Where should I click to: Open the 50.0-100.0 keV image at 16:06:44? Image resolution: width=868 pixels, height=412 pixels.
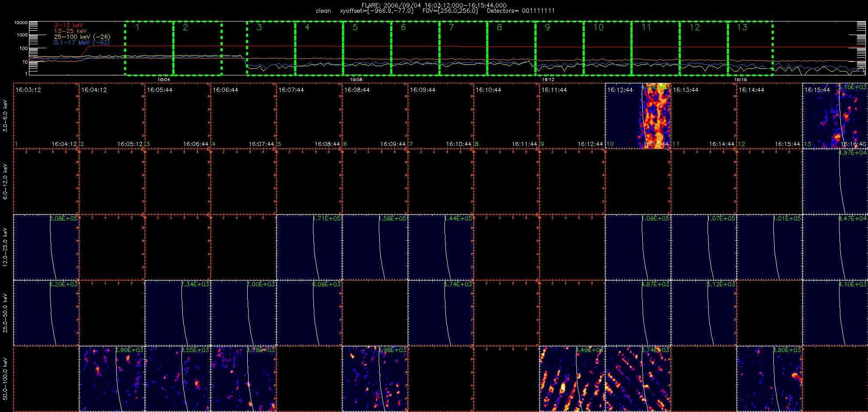pos(243,379)
